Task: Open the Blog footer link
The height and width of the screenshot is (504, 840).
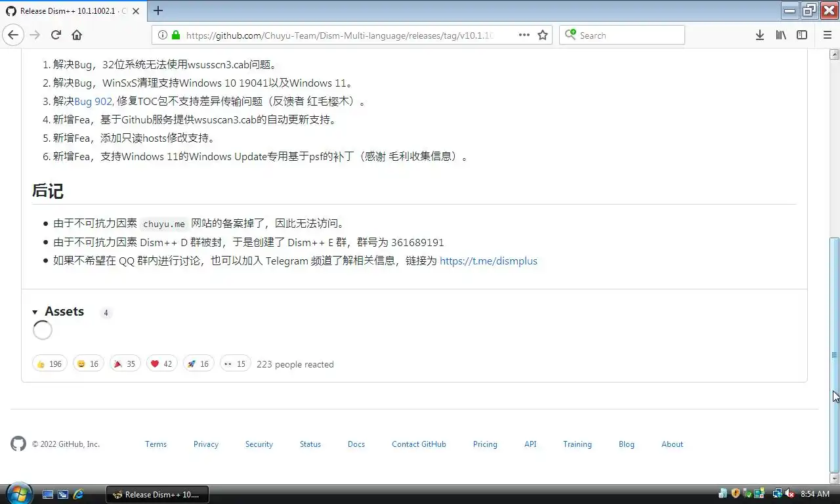Action: [627, 444]
